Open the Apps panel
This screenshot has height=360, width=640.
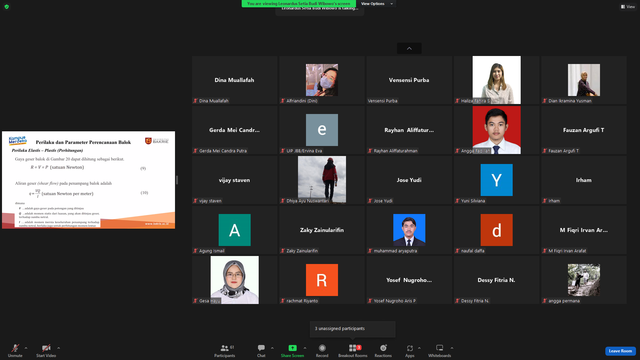click(x=410, y=350)
